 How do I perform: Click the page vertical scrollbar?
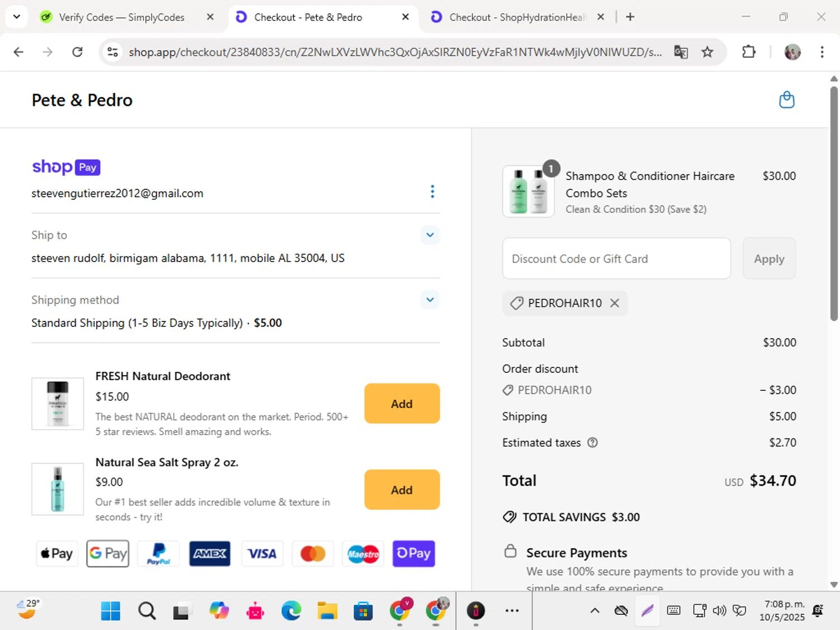point(834,203)
